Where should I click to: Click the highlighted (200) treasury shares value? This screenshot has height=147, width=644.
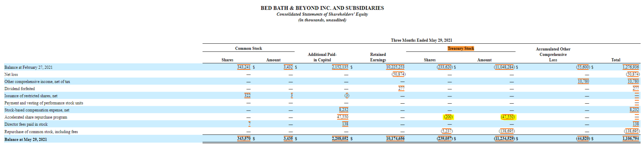point(448,117)
